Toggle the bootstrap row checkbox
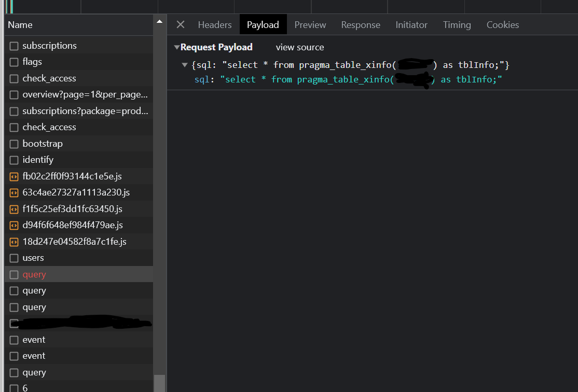Screen dimensions: 578x392 tap(14, 144)
